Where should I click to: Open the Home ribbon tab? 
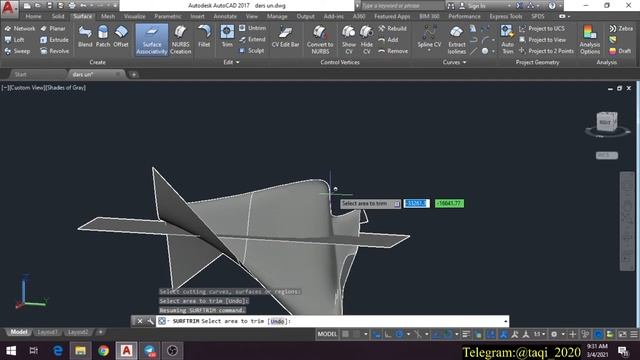(33, 16)
